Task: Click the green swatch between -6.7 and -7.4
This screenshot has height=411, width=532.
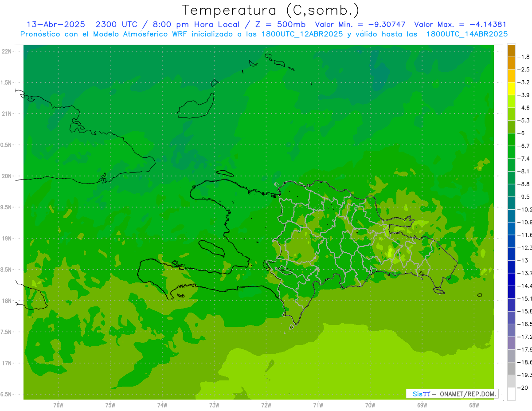Action: 511,153
